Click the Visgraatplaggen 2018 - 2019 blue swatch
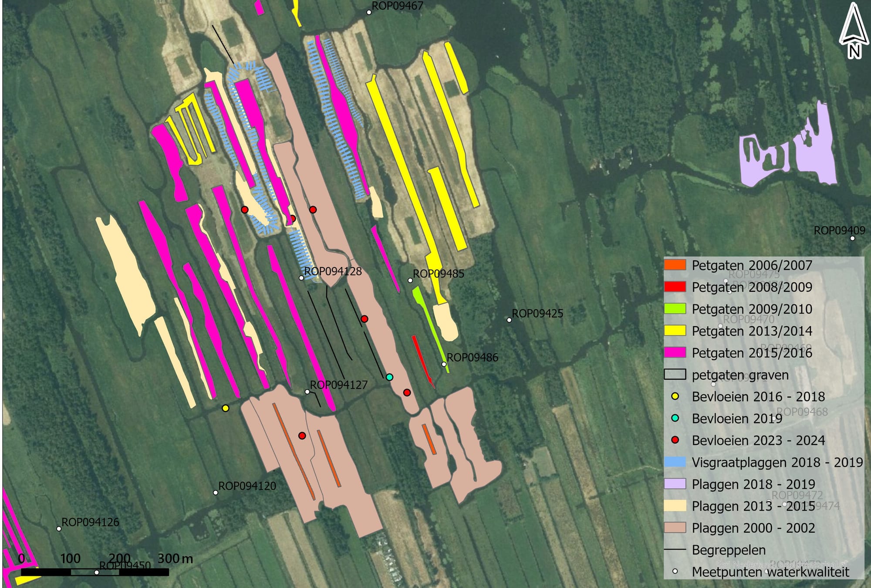 675,462
